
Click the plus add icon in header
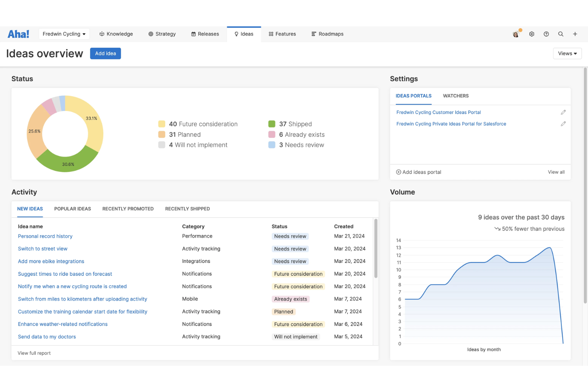[x=575, y=34]
